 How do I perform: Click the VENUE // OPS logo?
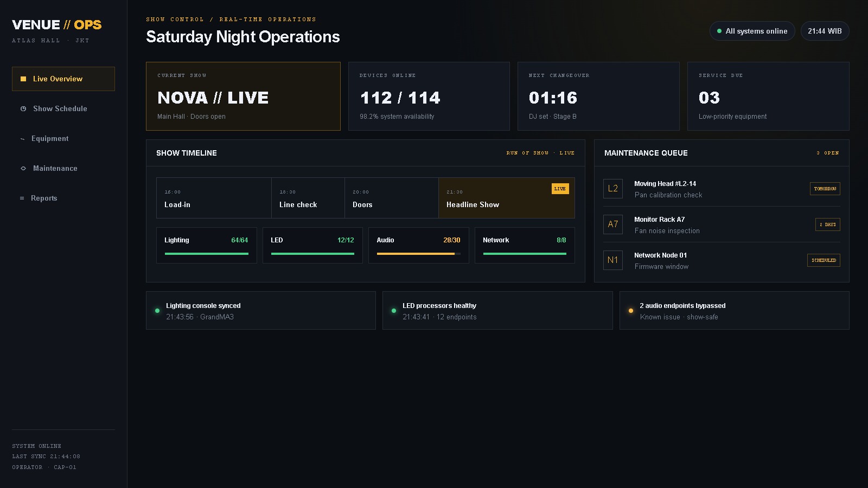57,25
